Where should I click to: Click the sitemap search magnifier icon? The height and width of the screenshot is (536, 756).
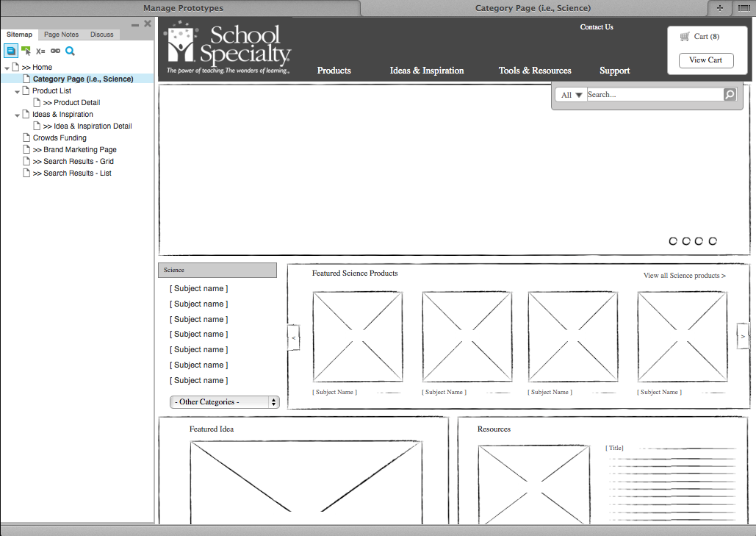(71, 51)
